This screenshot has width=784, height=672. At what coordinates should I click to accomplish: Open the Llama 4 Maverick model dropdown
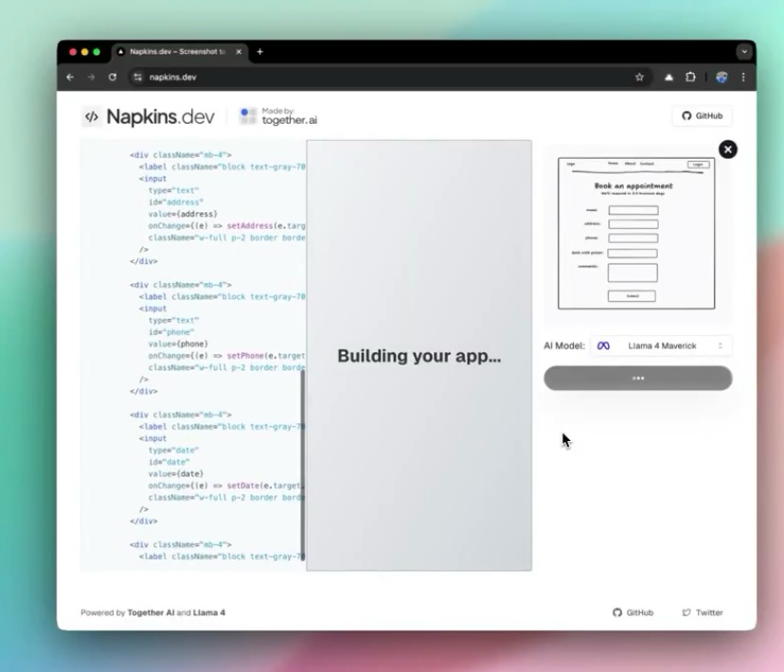[x=661, y=345]
